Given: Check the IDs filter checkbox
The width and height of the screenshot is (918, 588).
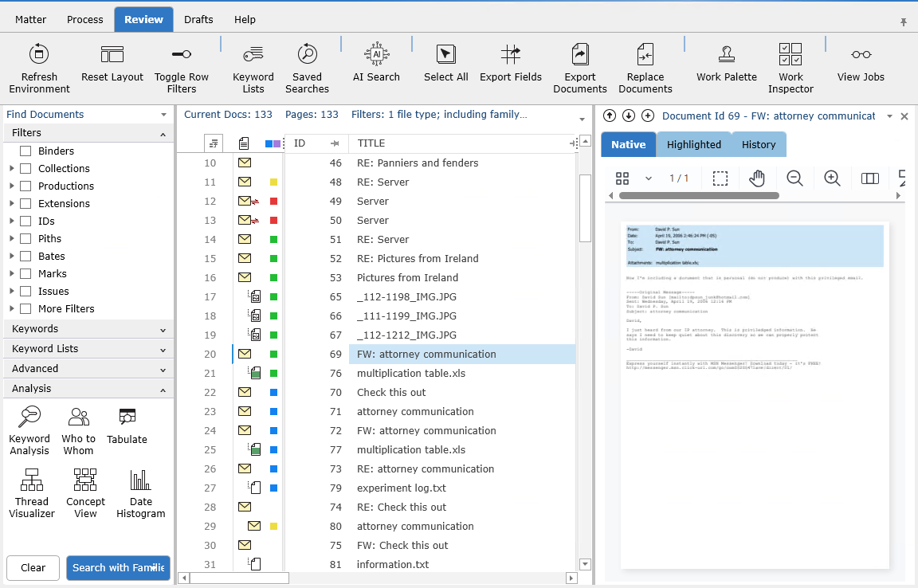Looking at the screenshot, I should point(25,221).
